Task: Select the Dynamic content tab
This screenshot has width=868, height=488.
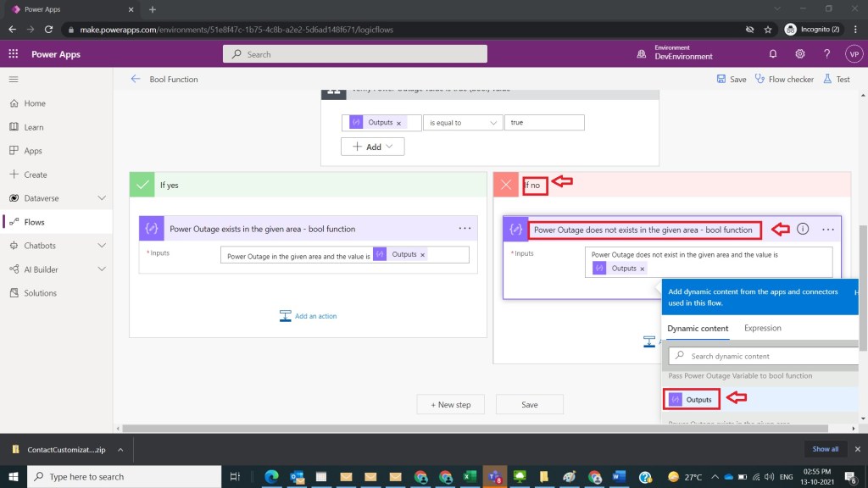Action: click(x=698, y=329)
